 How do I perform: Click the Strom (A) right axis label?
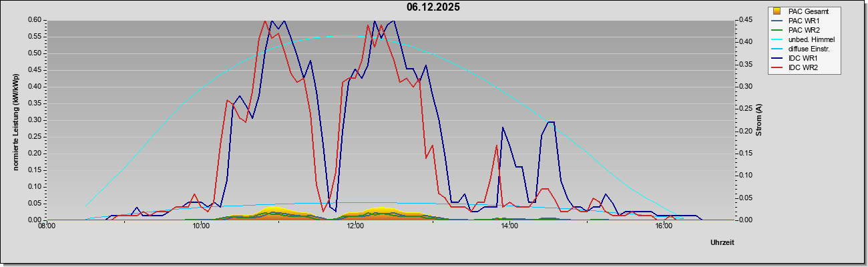pyautogui.click(x=758, y=120)
